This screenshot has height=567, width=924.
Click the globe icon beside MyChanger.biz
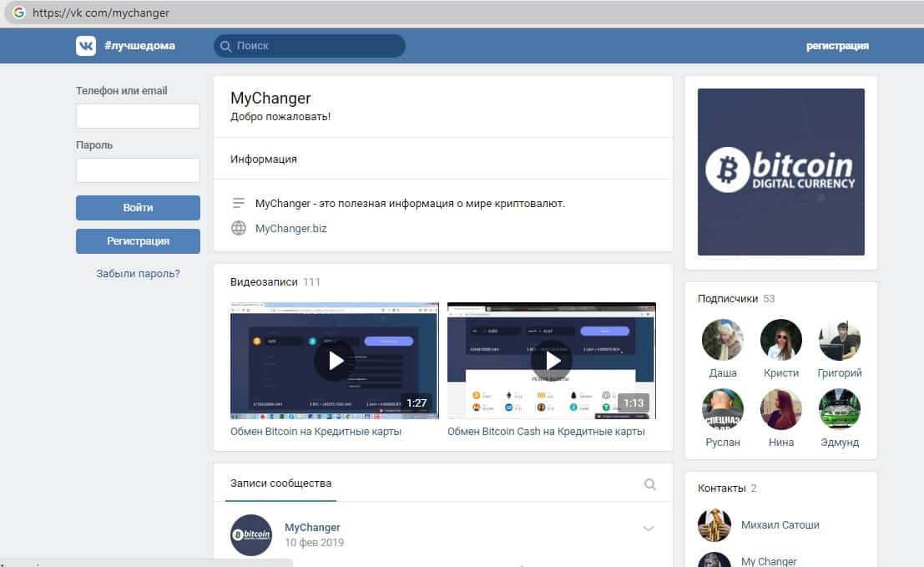coord(239,228)
